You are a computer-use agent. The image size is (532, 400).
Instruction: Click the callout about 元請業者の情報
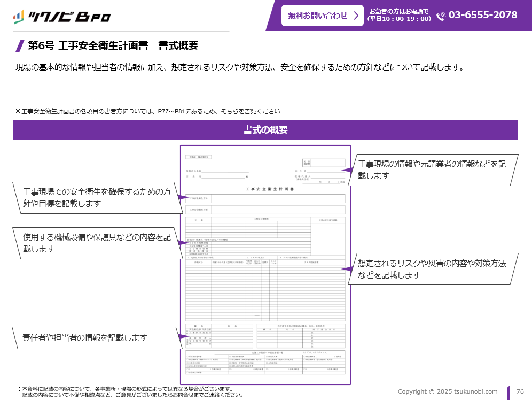433,170
